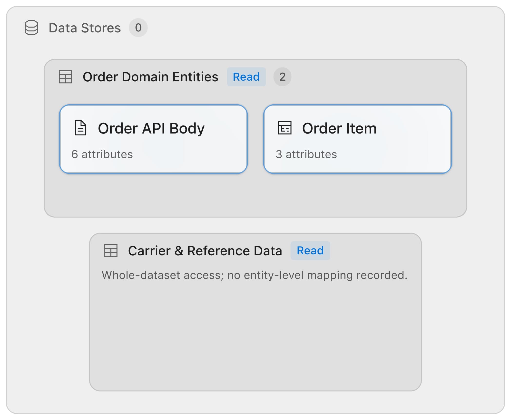Click the document icon on Order API Body
This screenshot has width=511, height=420.
(x=80, y=128)
